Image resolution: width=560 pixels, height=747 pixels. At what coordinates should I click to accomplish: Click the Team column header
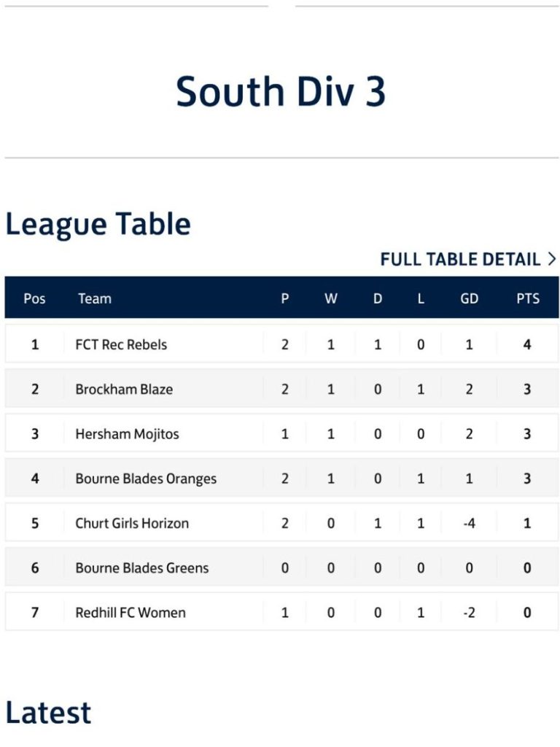[95, 298]
